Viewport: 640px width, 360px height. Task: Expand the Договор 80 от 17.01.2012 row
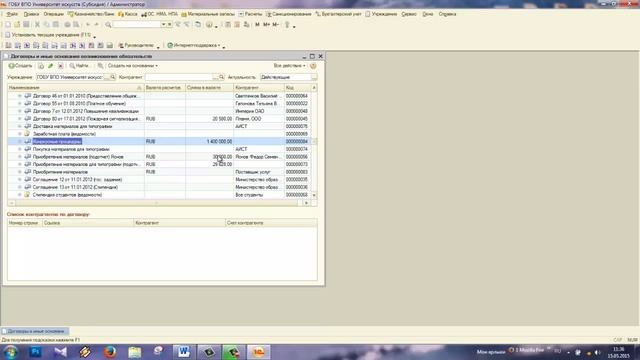tap(20, 119)
